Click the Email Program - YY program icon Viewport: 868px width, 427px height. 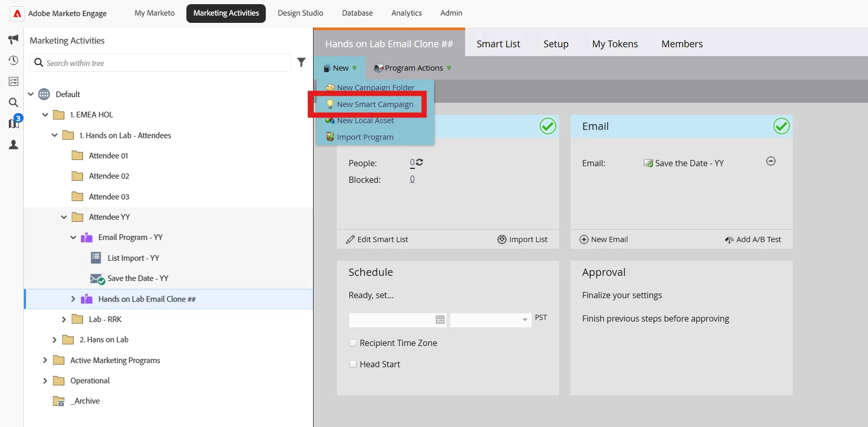point(87,237)
